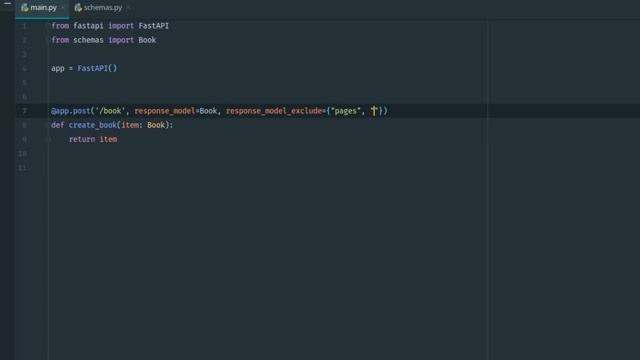Click 'item' parameter in function signature
The width and height of the screenshot is (640, 360).
[130, 125]
